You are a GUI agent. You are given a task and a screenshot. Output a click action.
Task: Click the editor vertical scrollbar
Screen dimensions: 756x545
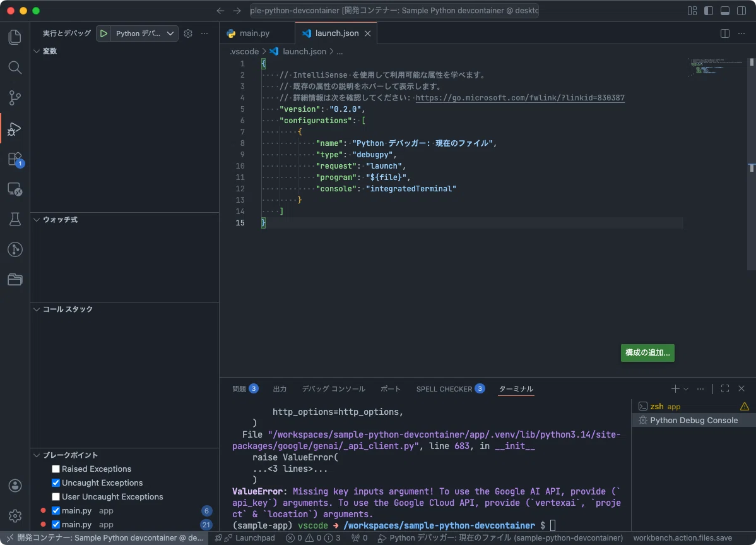(751, 164)
